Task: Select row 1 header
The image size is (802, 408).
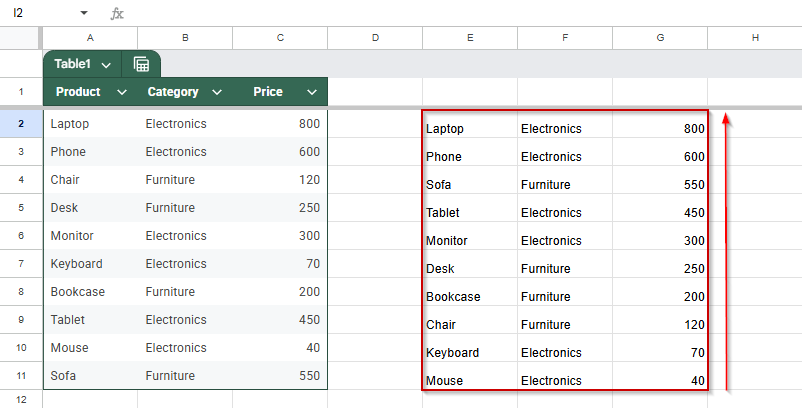Action: click(x=21, y=92)
